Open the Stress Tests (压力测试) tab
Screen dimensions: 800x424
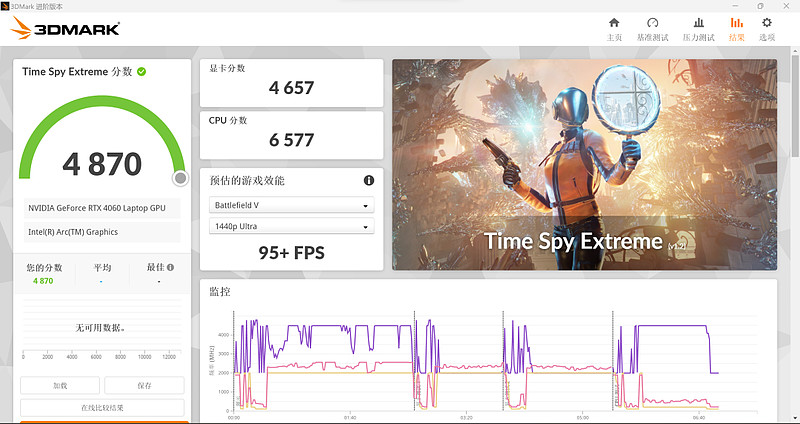click(x=698, y=29)
